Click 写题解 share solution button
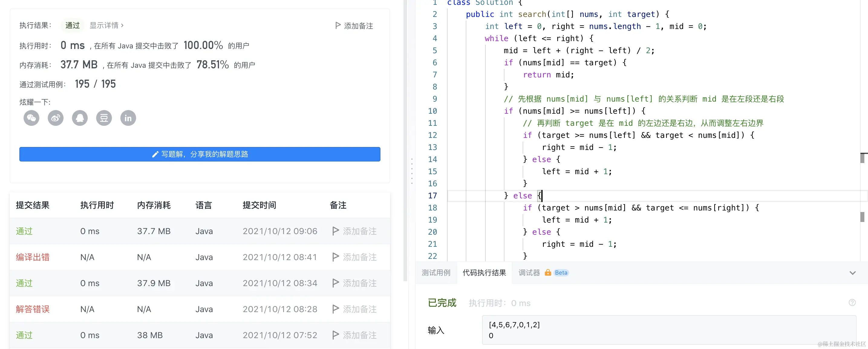 click(x=200, y=154)
